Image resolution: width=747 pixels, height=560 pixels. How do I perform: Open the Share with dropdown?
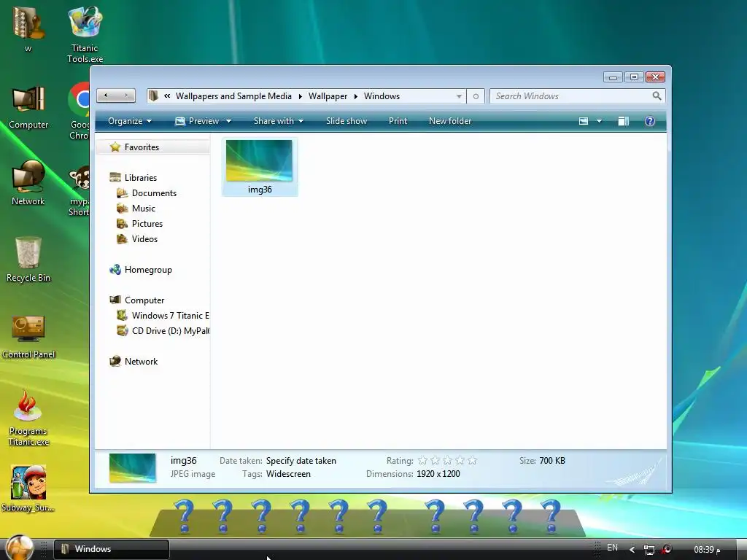279,121
